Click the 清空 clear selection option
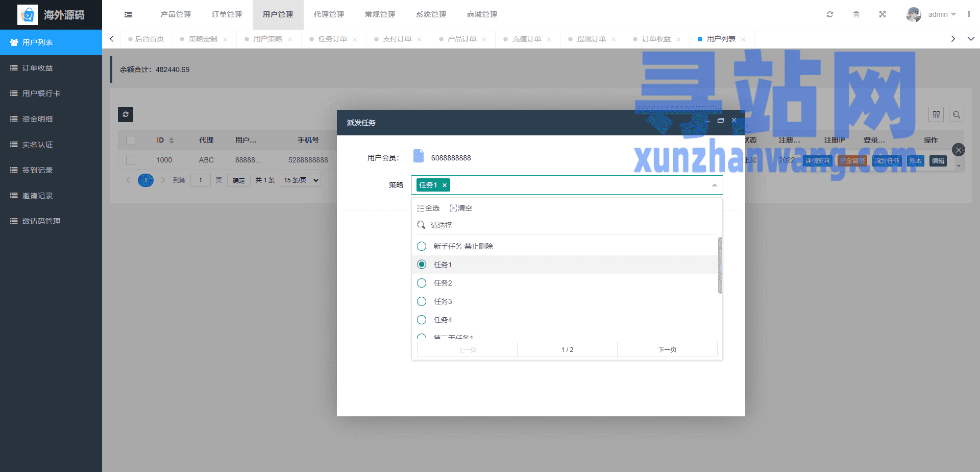Screen dimensions: 980x472 [x=461, y=208]
